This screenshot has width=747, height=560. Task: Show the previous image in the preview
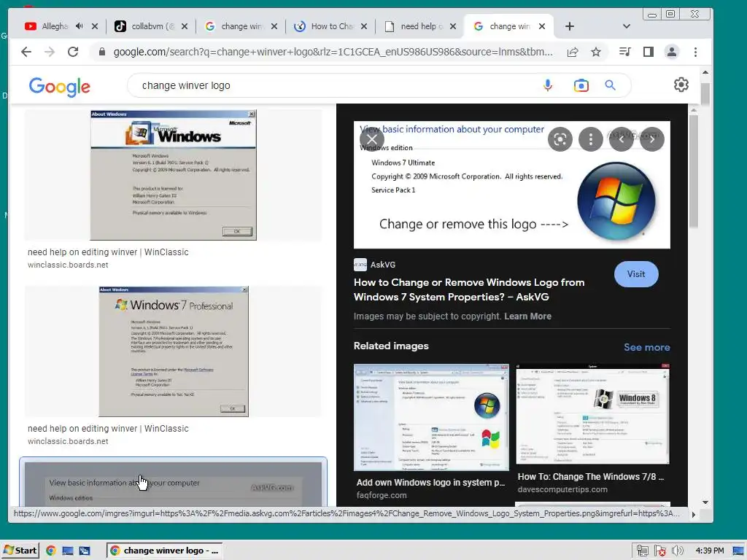(622, 139)
